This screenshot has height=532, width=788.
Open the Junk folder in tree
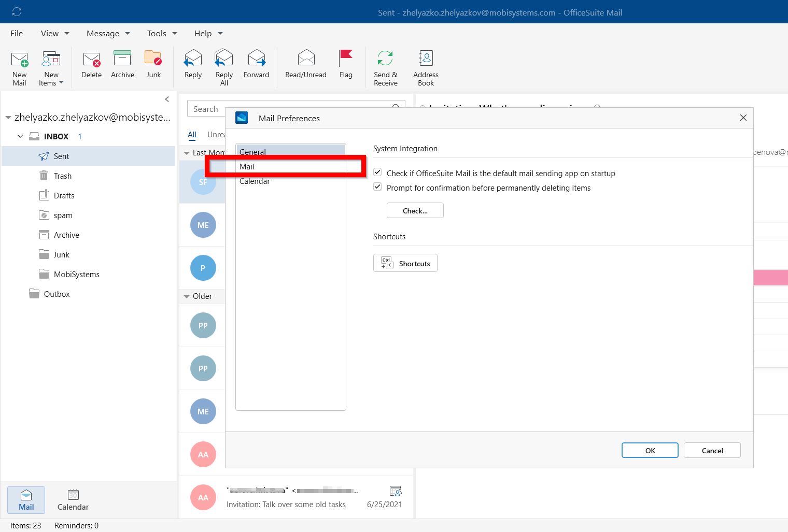(89, 254)
